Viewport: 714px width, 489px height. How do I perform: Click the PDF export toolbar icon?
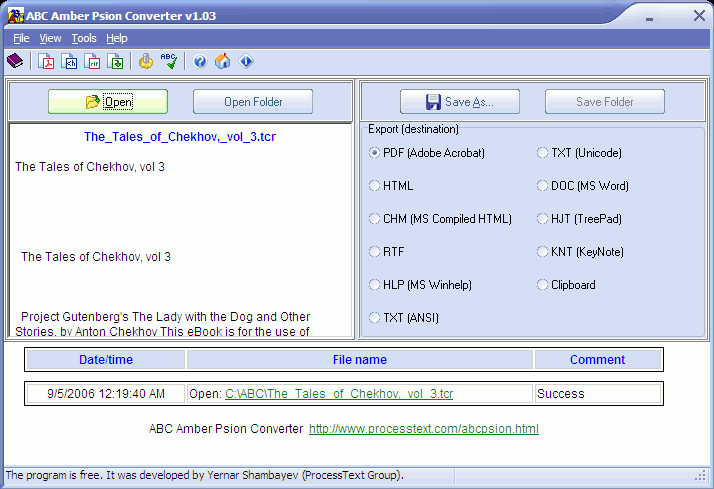(46, 61)
